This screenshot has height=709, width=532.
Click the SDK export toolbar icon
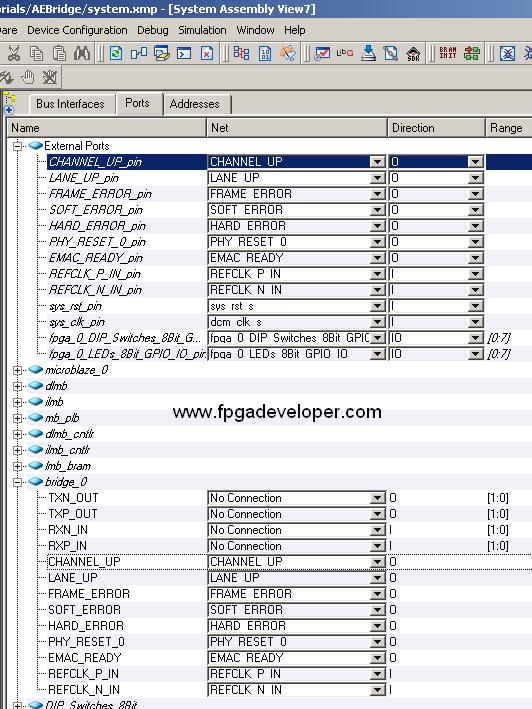click(413, 54)
